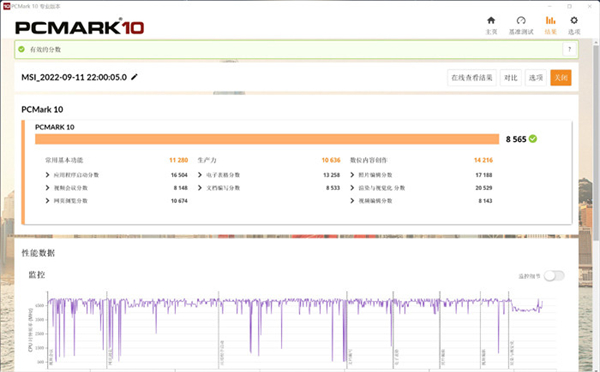Expand the web browsing score 10 674 row
600x372 pixels.
[x=116, y=201]
